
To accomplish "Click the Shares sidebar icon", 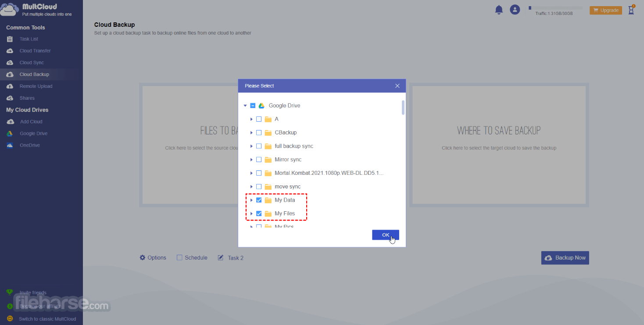I will click(x=10, y=98).
